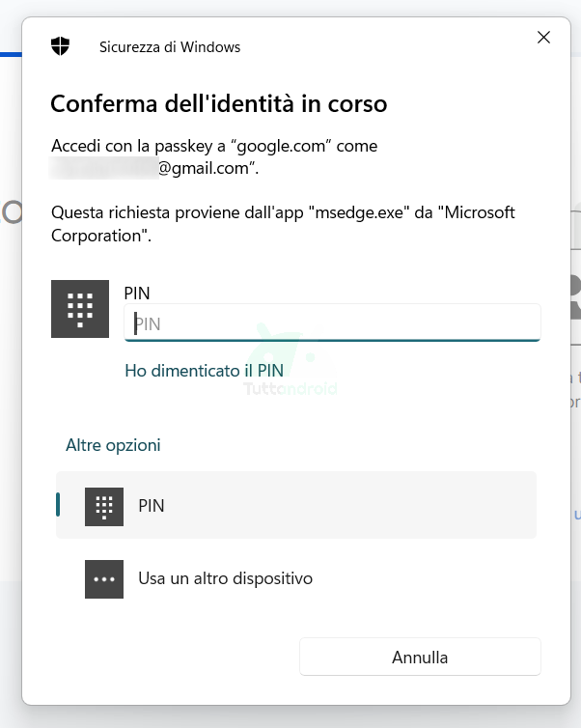This screenshot has height=728, width=581.
Task: Focus the PIN entry field
Action: point(332,323)
